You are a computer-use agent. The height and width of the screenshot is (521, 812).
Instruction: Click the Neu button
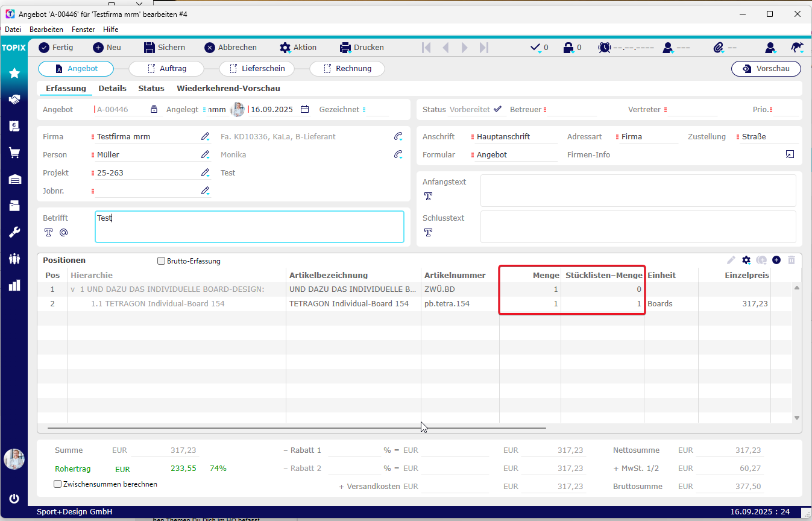pos(107,47)
